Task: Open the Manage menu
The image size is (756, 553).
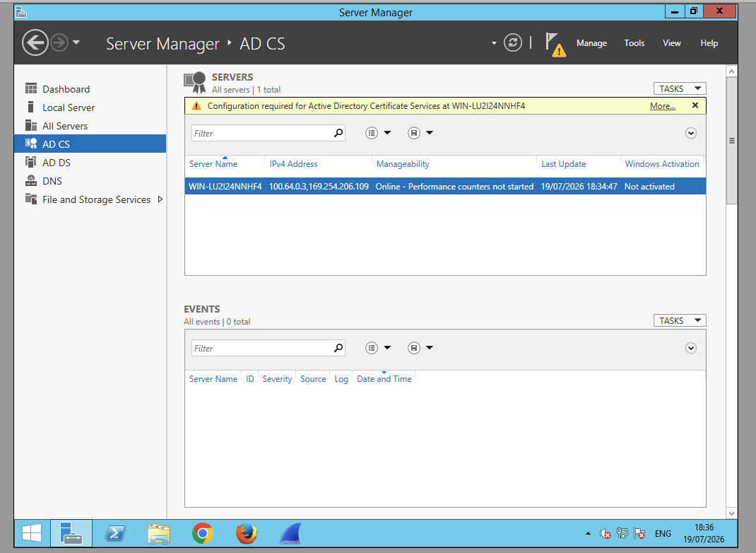Action: click(x=591, y=43)
